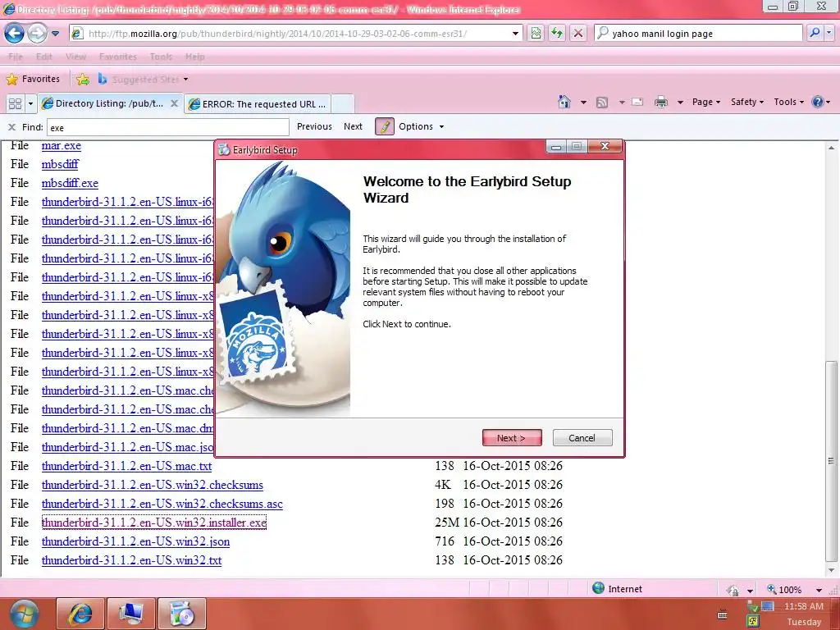Click Next in the Find bar
Viewport: 840px width, 630px height.
(353, 126)
